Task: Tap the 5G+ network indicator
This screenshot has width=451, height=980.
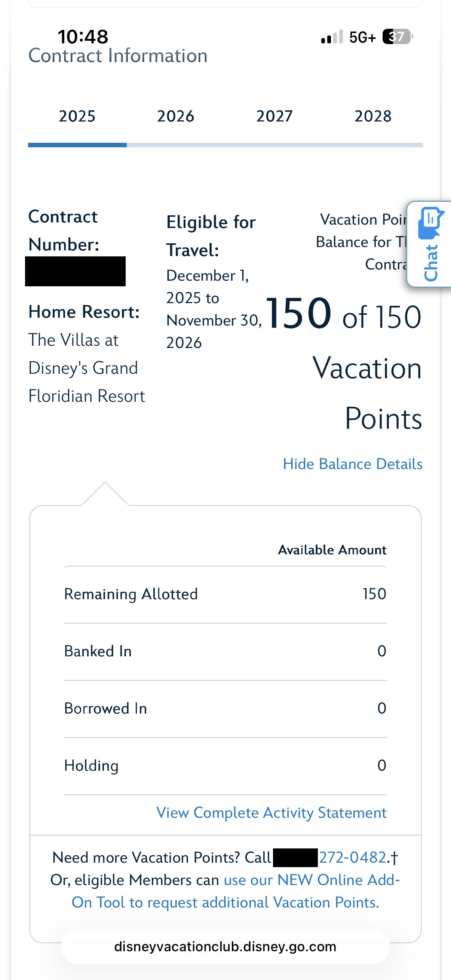Action: point(362,37)
